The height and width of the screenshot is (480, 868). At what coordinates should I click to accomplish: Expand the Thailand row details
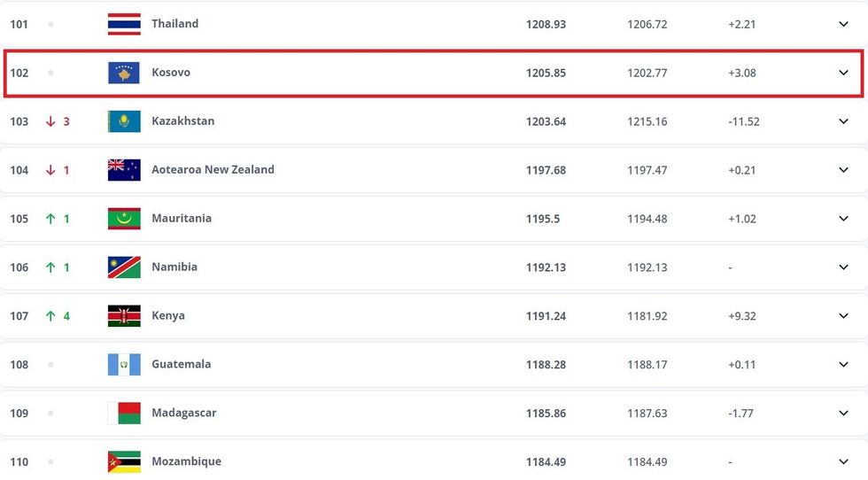tap(843, 24)
